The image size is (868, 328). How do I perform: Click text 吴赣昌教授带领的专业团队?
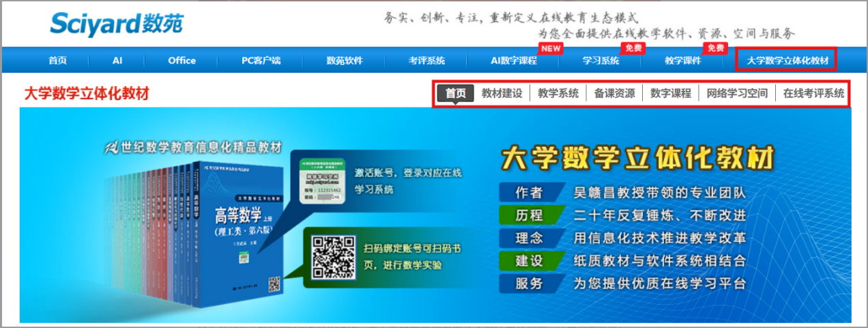660,193
